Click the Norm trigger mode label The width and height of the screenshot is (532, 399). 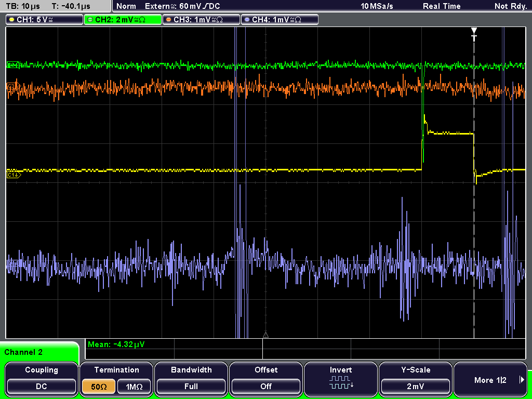coord(126,6)
